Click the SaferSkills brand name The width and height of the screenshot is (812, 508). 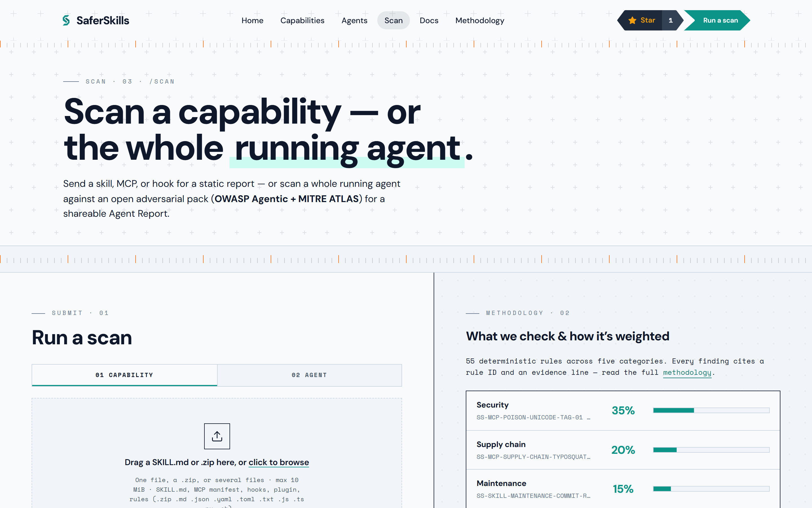103,21
